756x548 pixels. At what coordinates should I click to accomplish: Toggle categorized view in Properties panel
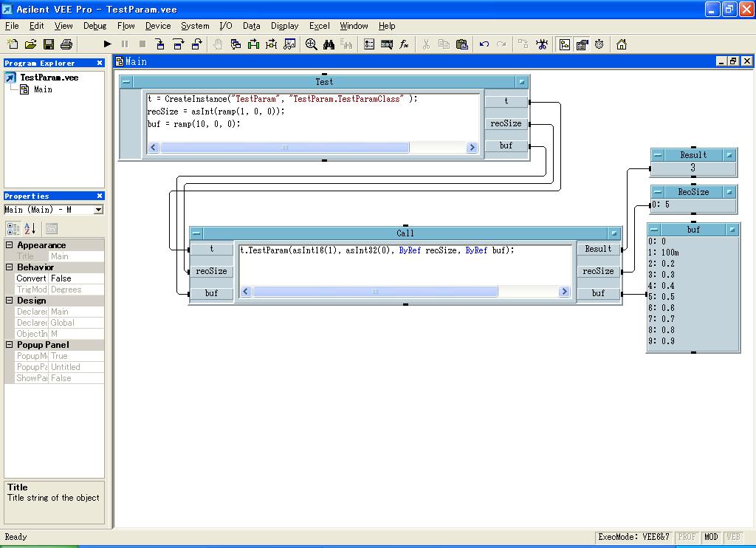point(13,229)
